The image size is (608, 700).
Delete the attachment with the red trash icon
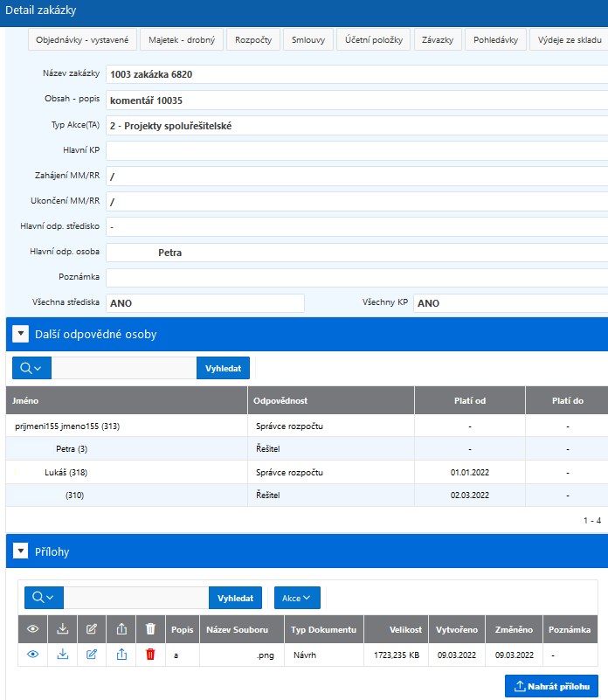tap(150, 655)
